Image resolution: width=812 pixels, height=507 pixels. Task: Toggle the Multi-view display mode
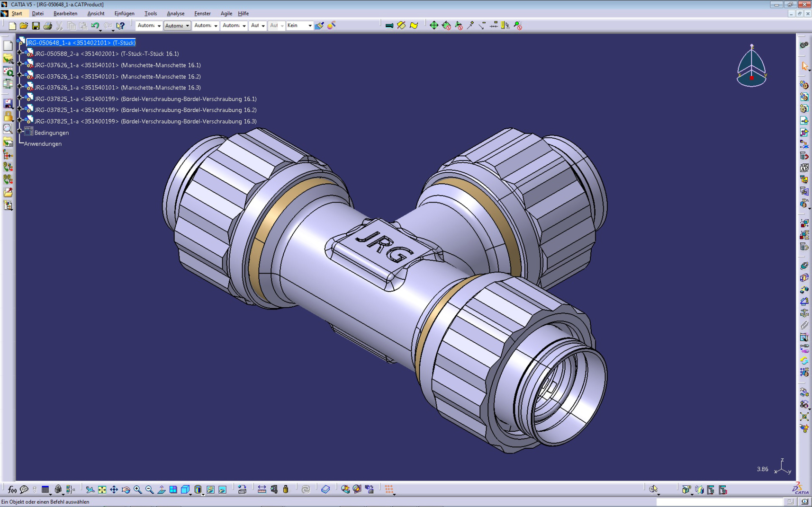point(173,489)
